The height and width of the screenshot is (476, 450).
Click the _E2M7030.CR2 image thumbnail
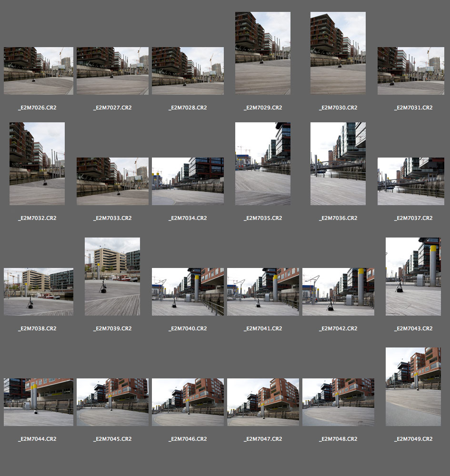[338, 53]
